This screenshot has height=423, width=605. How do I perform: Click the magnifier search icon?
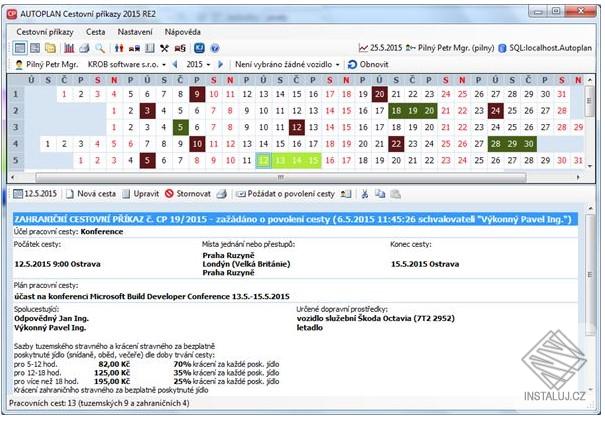click(x=100, y=48)
